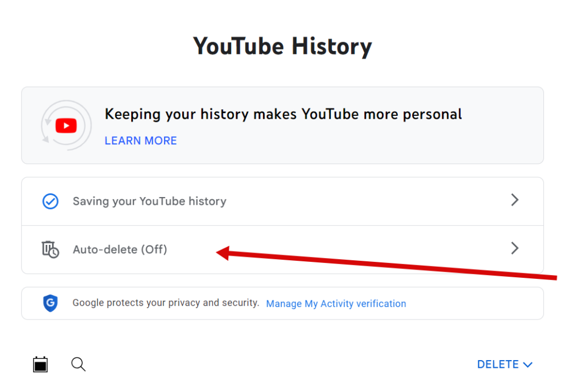
Task: Open Manage My Activity verification
Action: [x=336, y=303]
